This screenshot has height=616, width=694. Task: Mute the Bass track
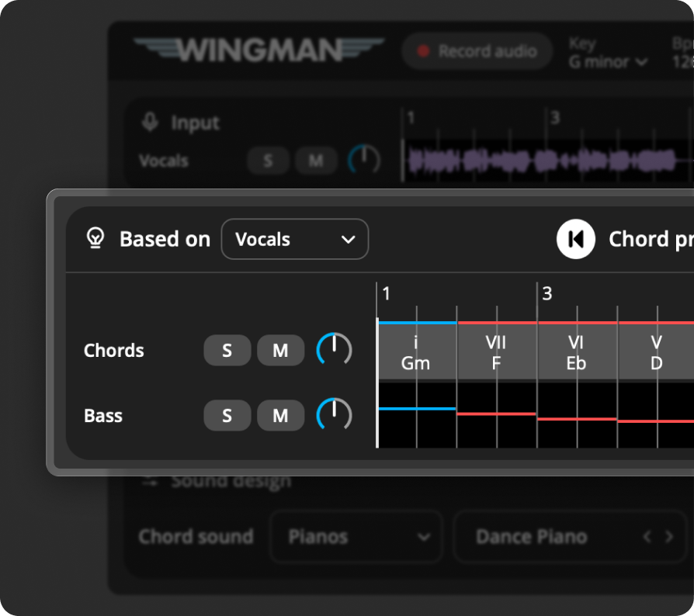(280, 416)
